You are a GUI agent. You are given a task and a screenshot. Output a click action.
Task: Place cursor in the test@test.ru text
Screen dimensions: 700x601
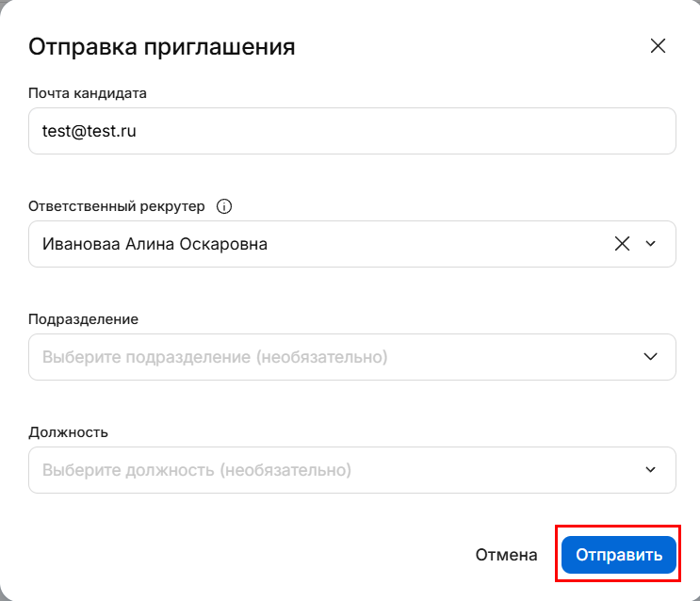click(90, 131)
